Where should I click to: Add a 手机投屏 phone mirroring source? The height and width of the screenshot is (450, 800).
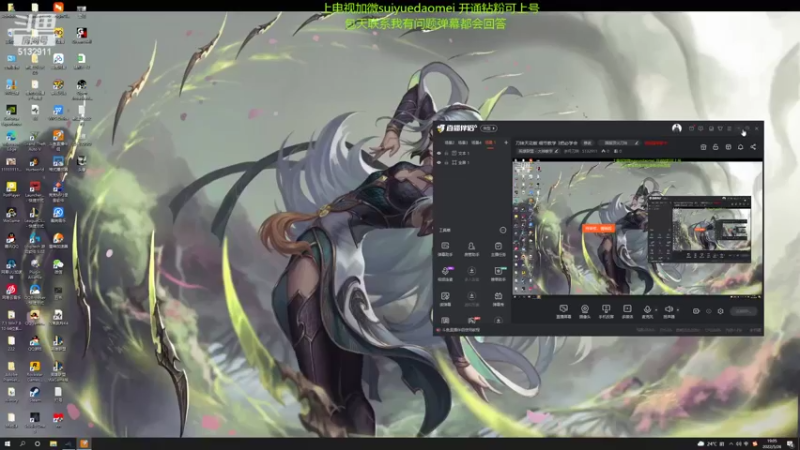pos(606,311)
